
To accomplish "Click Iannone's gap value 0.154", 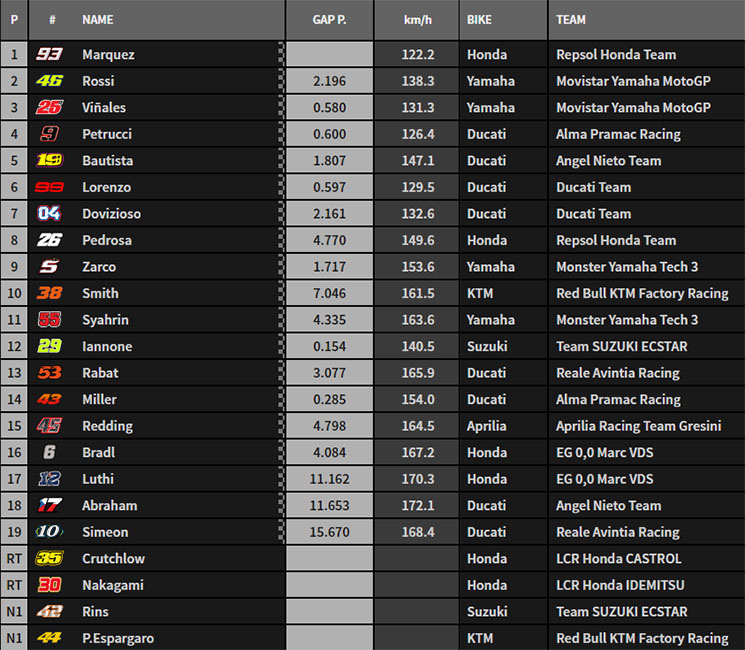I will (329, 346).
